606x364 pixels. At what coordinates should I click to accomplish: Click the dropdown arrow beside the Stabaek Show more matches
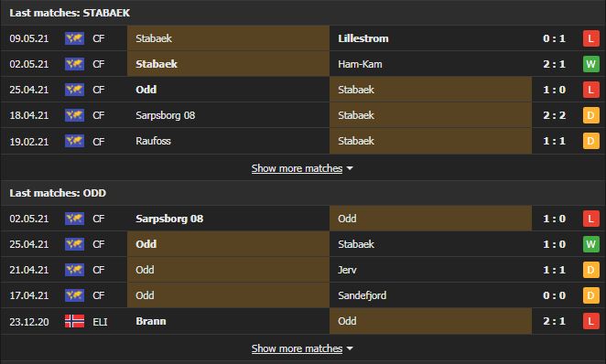tap(350, 168)
